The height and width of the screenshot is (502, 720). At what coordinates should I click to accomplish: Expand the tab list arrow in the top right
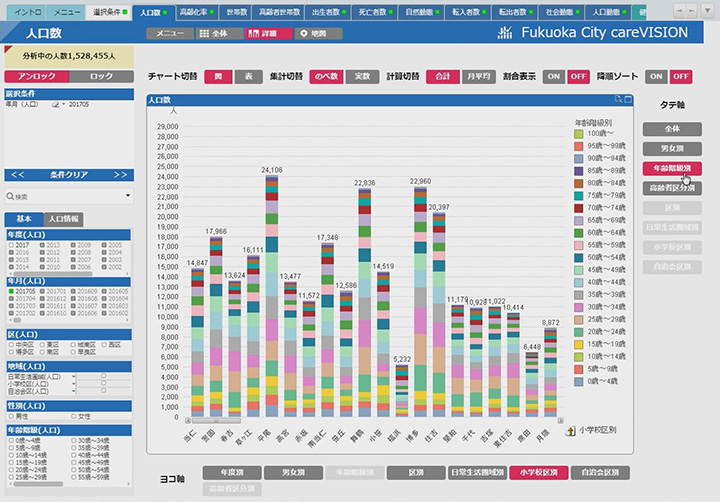pyautogui.click(x=710, y=11)
